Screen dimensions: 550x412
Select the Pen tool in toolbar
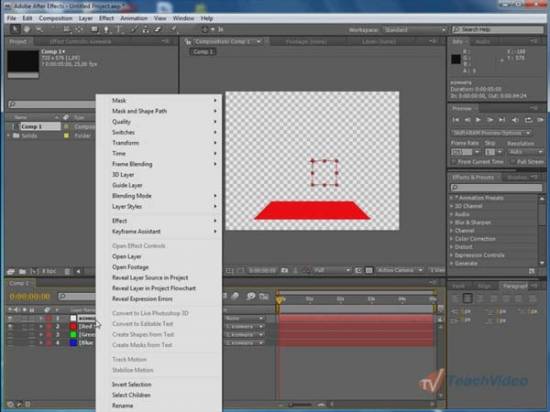[106, 29]
